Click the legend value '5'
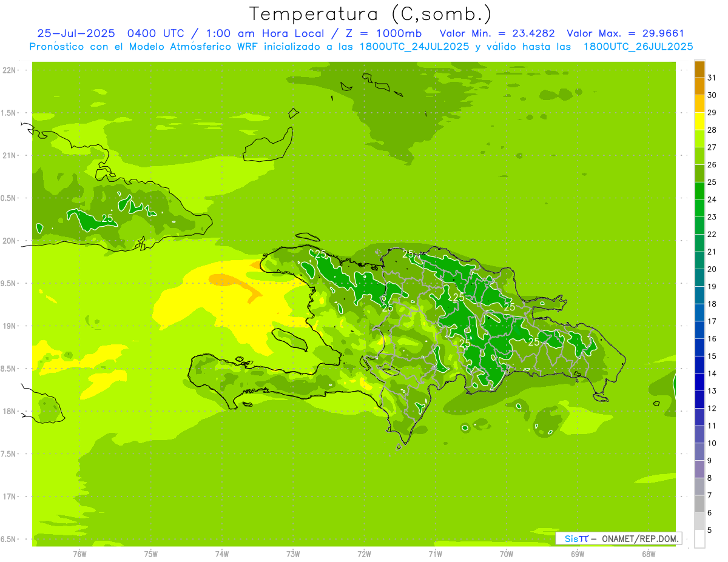This screenshot has width=728, height=562. coord(710,530)
